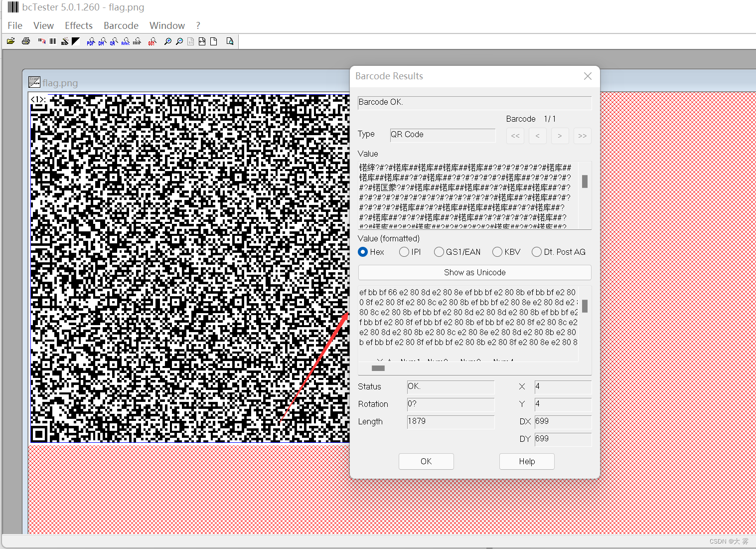Viewport: 756px width, 549px height.
Task: Click the Barcode 1/1 counter text
Action: tap(531, 119)
